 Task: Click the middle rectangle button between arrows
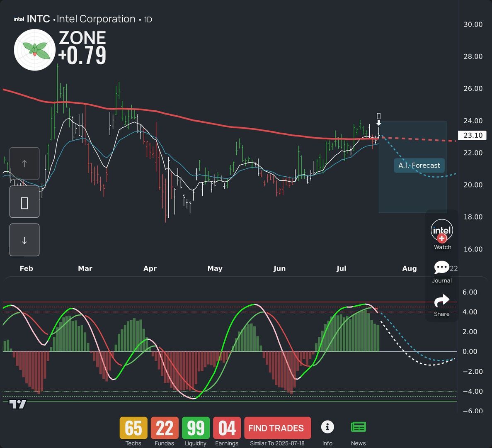[24, 202]
